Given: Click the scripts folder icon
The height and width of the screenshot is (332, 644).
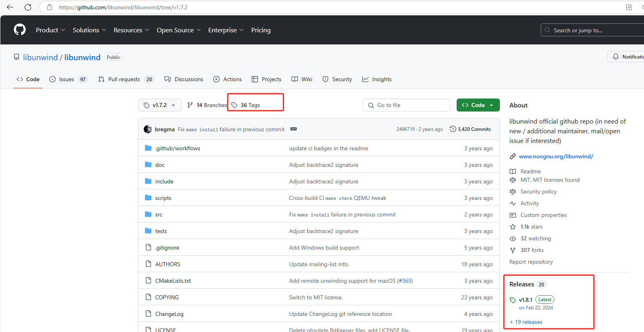Looking at the screenshot, I should 148,198.
